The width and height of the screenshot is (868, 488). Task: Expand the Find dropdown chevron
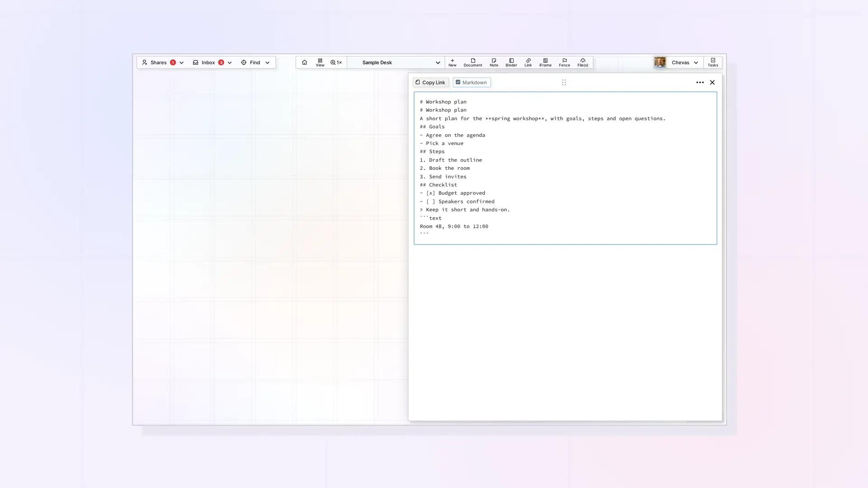pyautogui.click(x=267, y=63)
